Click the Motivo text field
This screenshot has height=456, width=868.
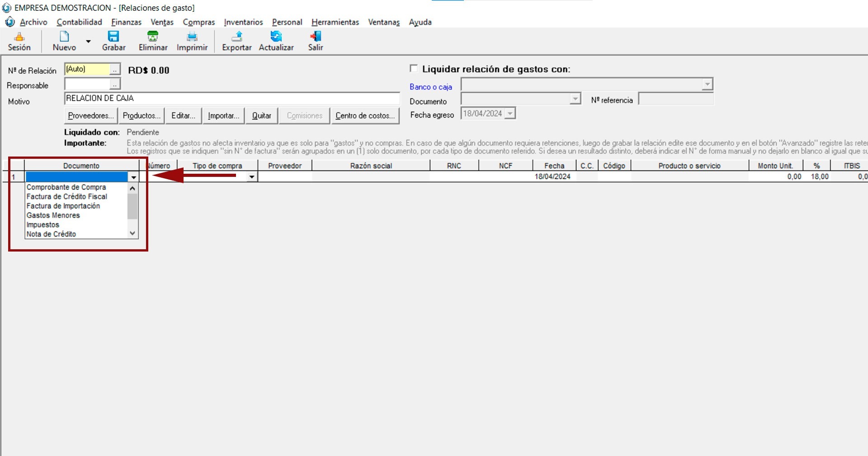232,99
